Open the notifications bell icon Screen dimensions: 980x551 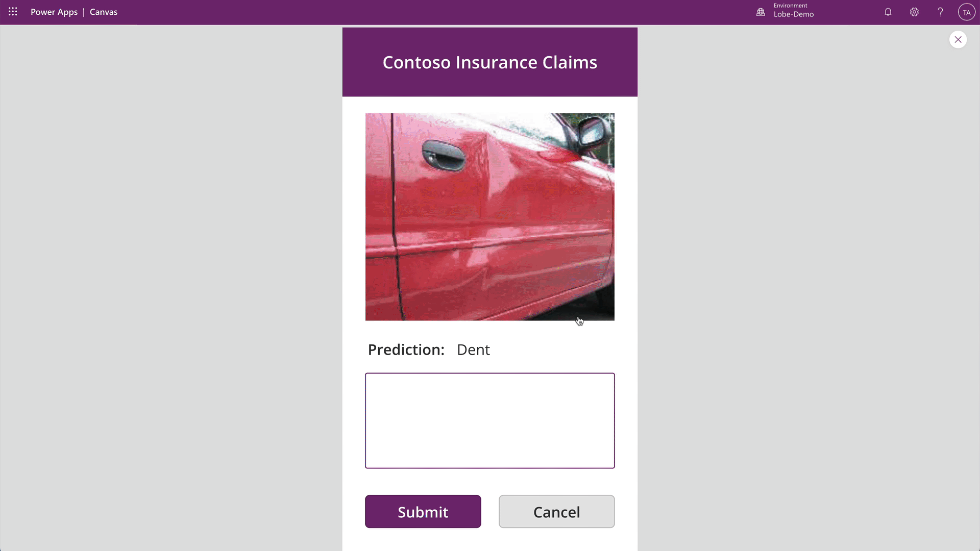point(888,12)
